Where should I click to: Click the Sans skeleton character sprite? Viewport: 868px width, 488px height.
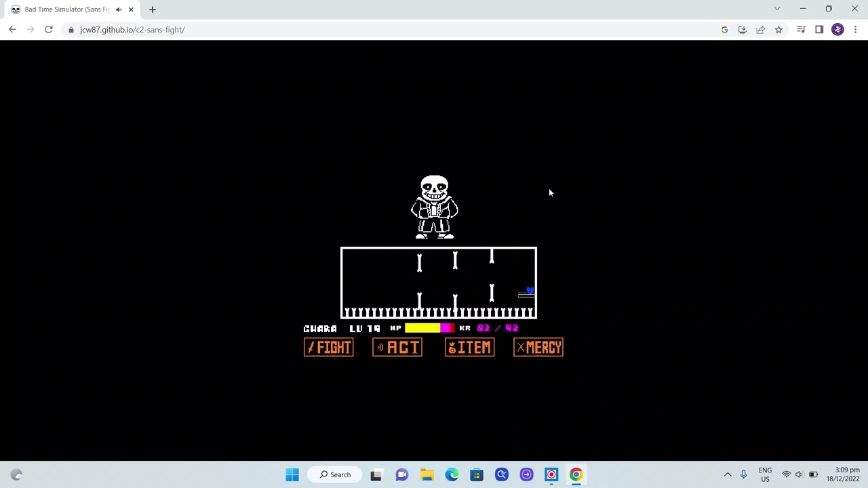[x=435, y=207]
